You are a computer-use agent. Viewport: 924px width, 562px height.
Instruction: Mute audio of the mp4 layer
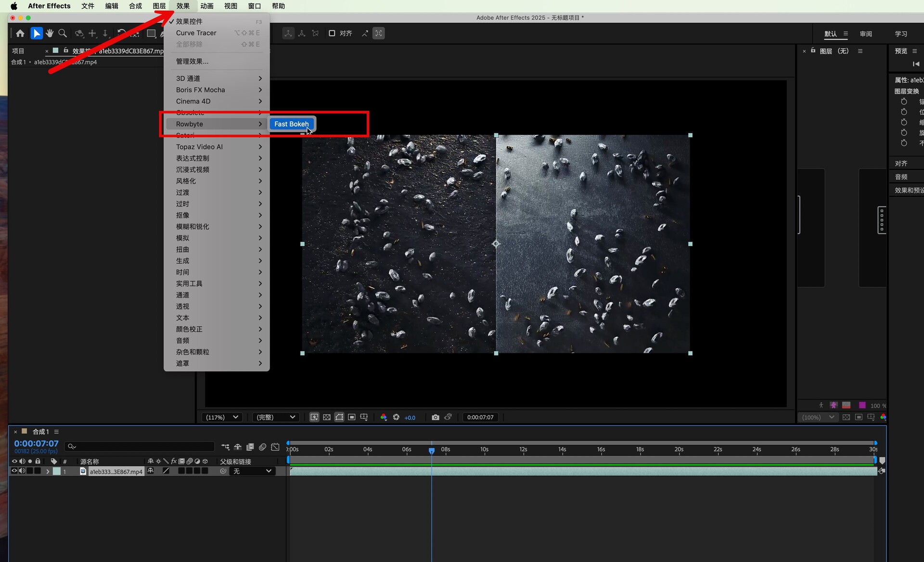[x=22, y=471]
